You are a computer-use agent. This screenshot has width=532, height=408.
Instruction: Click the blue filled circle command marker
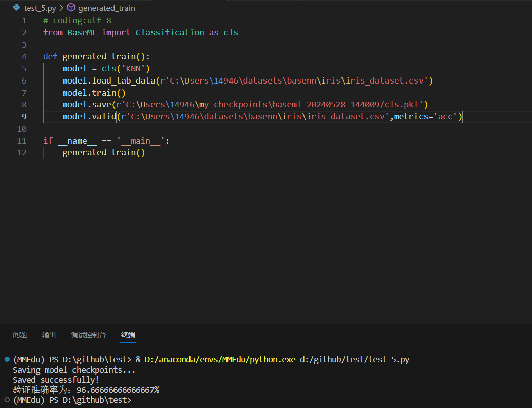[x=7, y=359]
